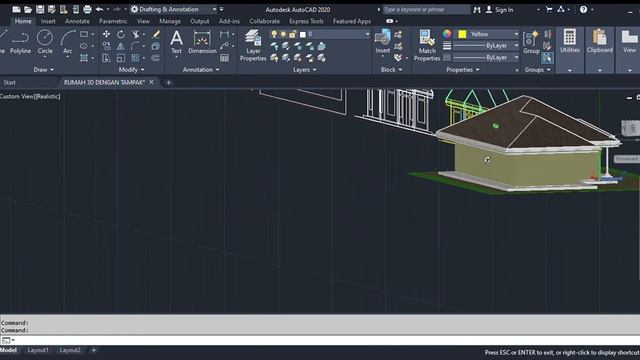The image size is (640, 360).
Task: Switch to the Annotate ribbon tab
Action: click(x=77, y=21)
